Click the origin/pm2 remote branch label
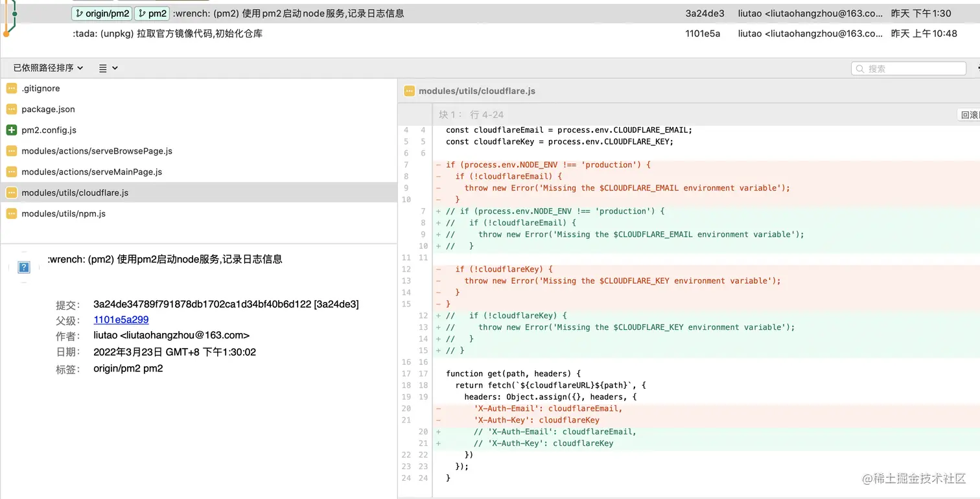 click(x=102, y=13)
